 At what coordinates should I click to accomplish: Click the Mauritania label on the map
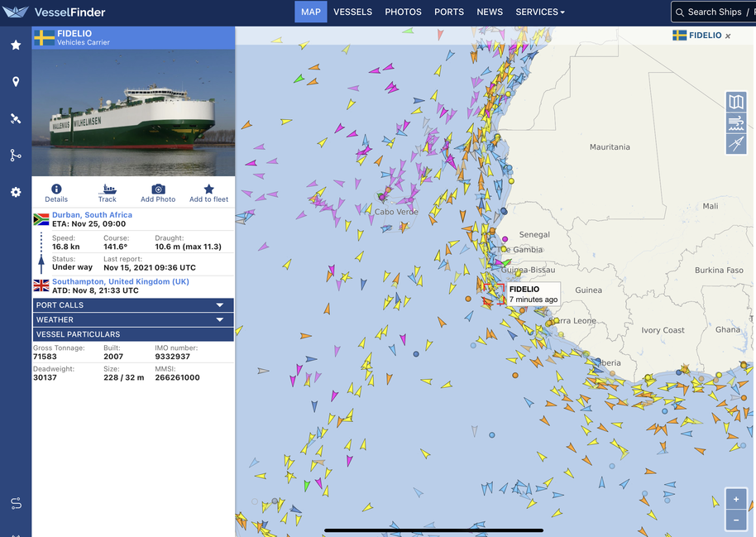click(x=610, y=146)
